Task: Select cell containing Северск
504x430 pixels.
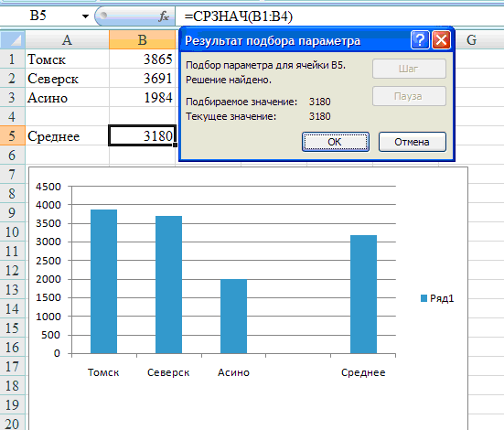Action: point(67,79)
